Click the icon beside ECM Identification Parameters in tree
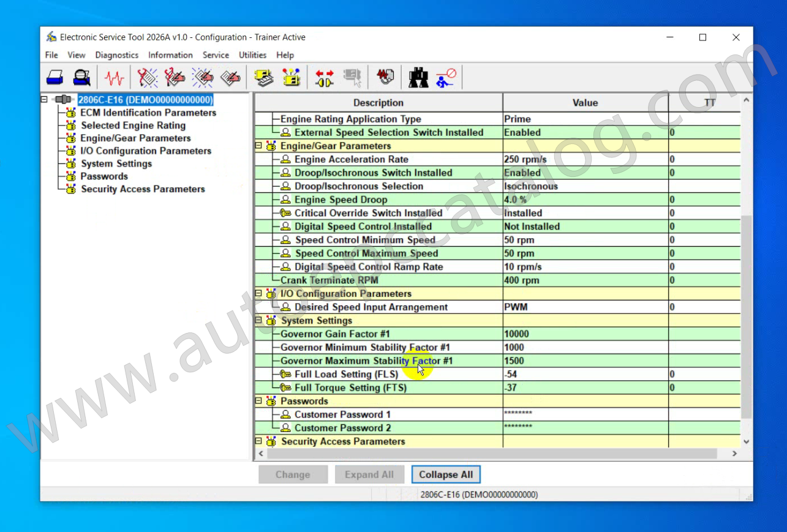This screenshot has width=787, height=532. [x=71, y=113]
